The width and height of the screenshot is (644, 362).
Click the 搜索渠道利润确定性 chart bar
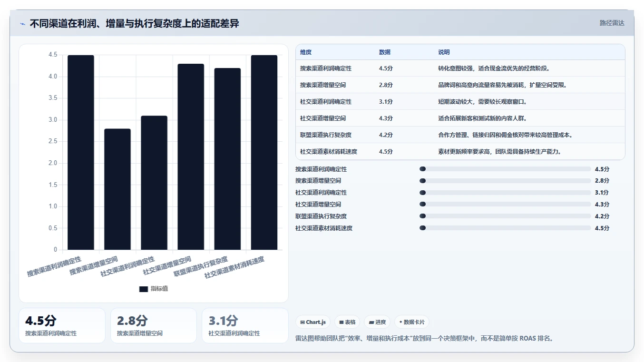coord(81,152)
